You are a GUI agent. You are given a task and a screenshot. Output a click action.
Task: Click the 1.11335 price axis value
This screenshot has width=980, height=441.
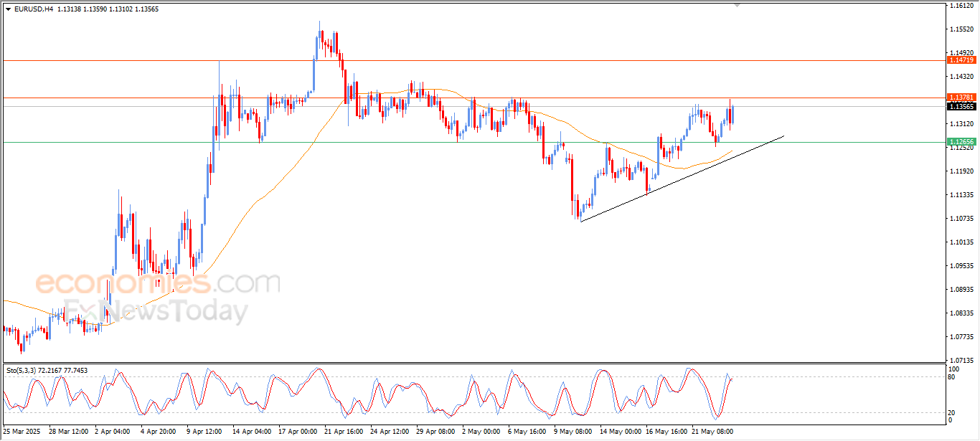click(961, 195)
